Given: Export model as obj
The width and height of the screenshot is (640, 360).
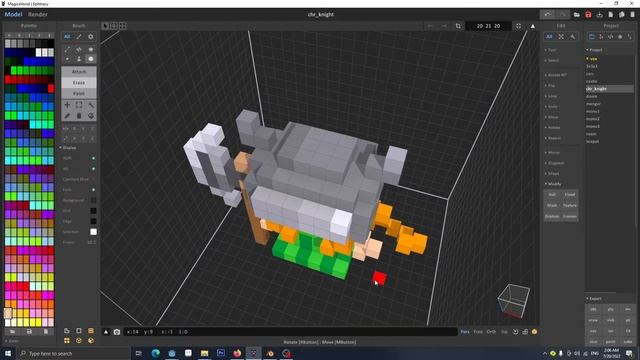Looking at the screenshot, I should [593, 309].
